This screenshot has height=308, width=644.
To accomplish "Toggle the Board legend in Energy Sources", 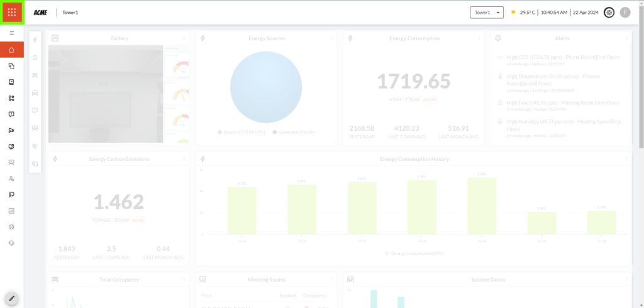I will click(x=236, y=132).
